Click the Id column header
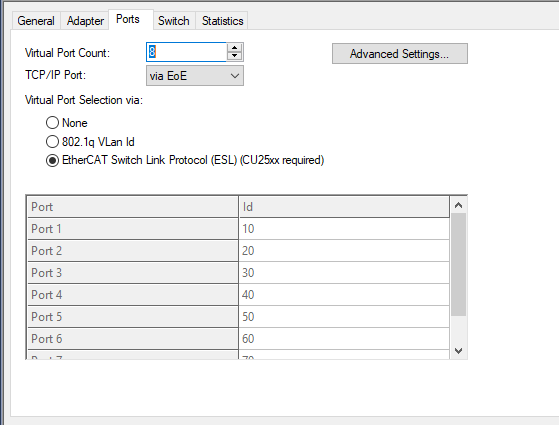Screen dimensions: 559x425 (x=344, y=207)
